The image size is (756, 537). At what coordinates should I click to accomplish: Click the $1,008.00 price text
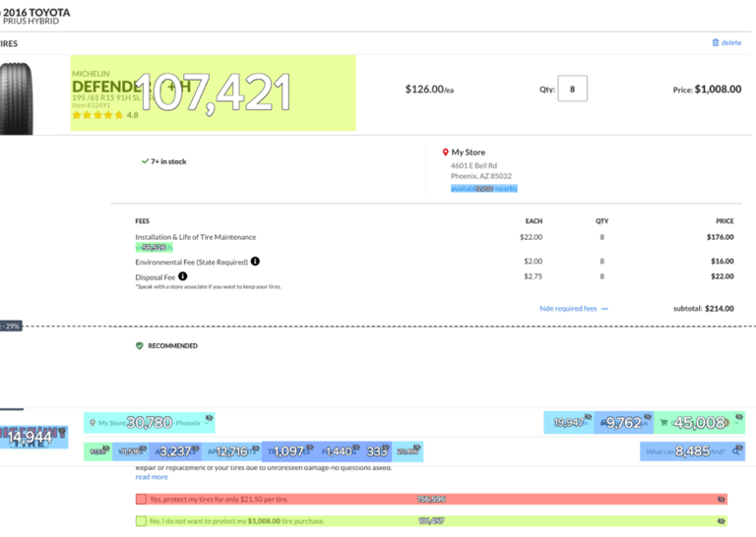point(718,89)
